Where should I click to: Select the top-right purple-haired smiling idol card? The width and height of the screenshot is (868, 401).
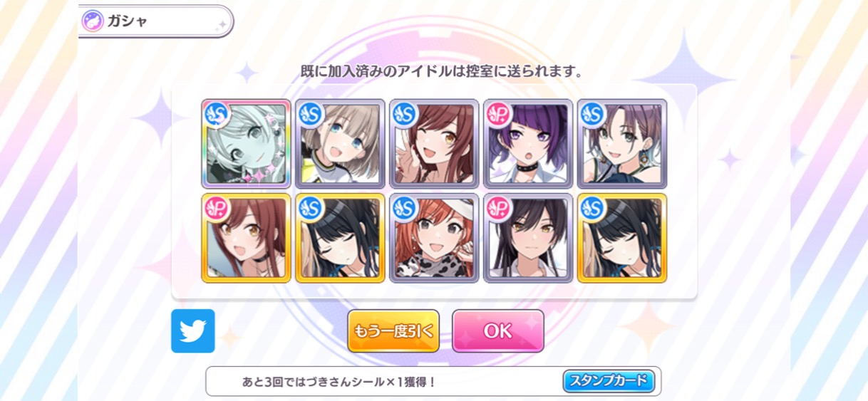point(622,143)
